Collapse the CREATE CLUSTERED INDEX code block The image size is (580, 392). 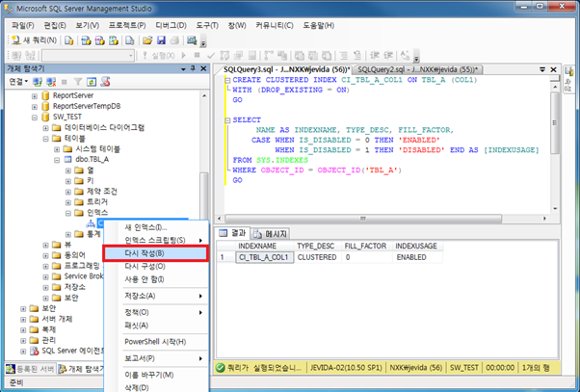tap(227, 80)
